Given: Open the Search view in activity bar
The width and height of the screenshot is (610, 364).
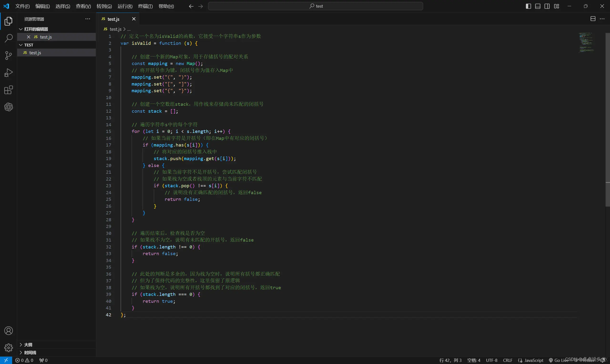Looking at the screenshot, I should pos(9,38).
